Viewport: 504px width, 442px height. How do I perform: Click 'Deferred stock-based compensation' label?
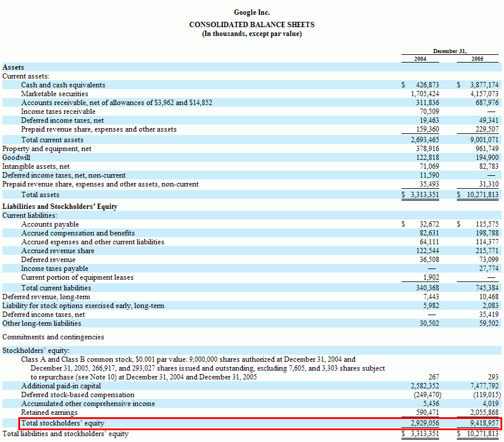[x=77, y=395]
